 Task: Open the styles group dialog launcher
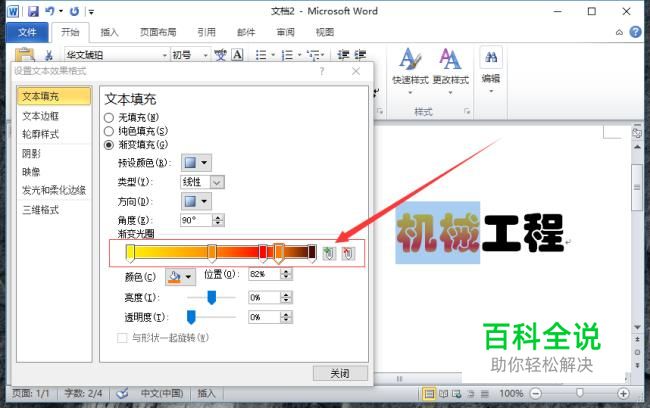[x=467, y=111]
